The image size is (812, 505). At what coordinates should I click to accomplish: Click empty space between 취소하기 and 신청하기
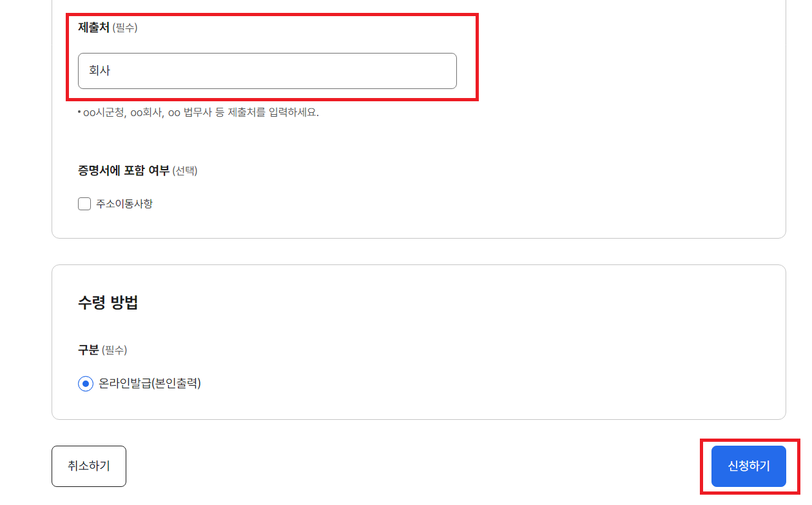[x=419, y=466]
